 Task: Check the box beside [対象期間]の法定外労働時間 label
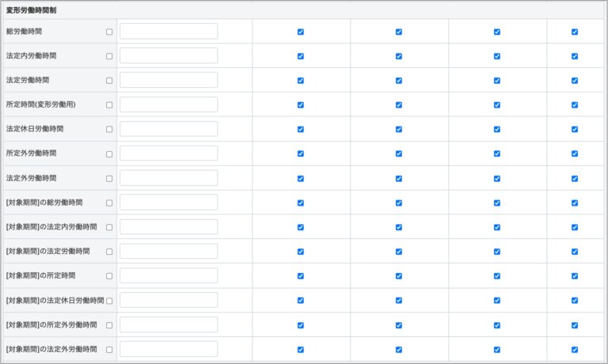pos(109,349)
